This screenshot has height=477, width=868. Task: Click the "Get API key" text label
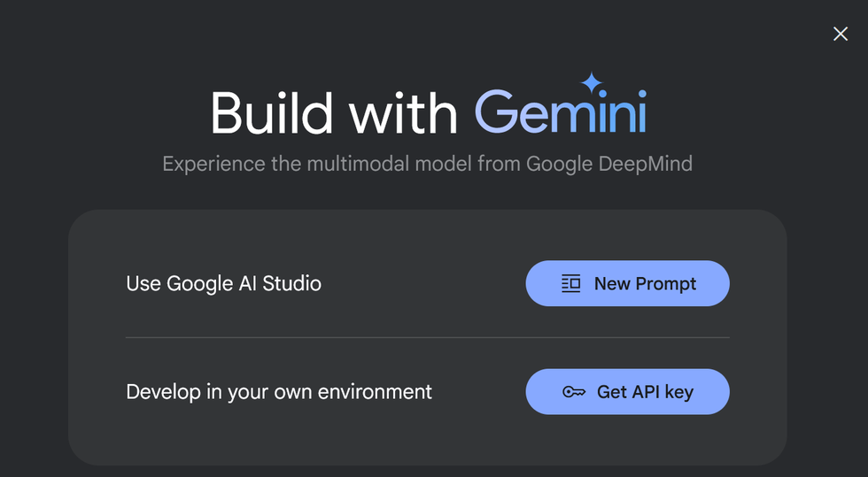pos(645,392)
